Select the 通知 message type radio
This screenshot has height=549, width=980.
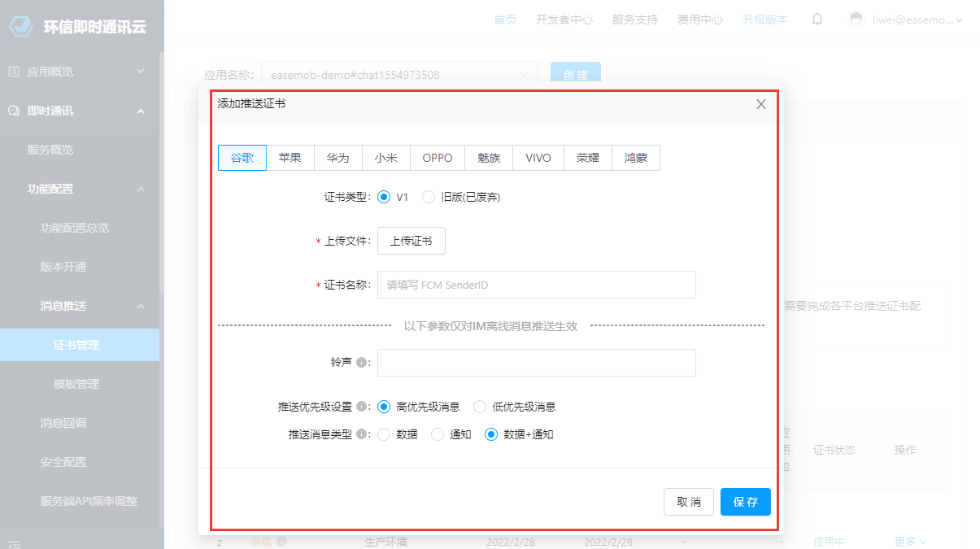point(438,434)
